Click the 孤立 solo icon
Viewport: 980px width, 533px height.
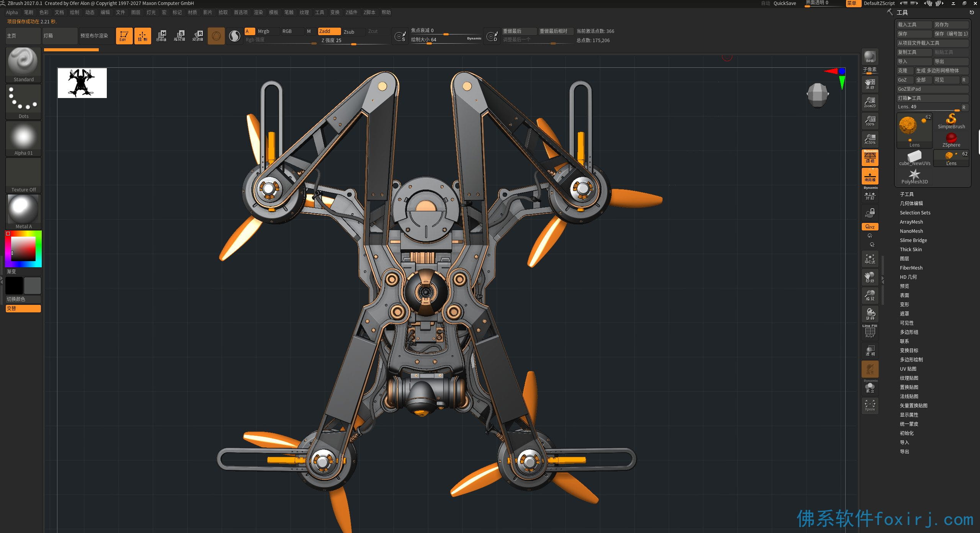click(870, 387)
